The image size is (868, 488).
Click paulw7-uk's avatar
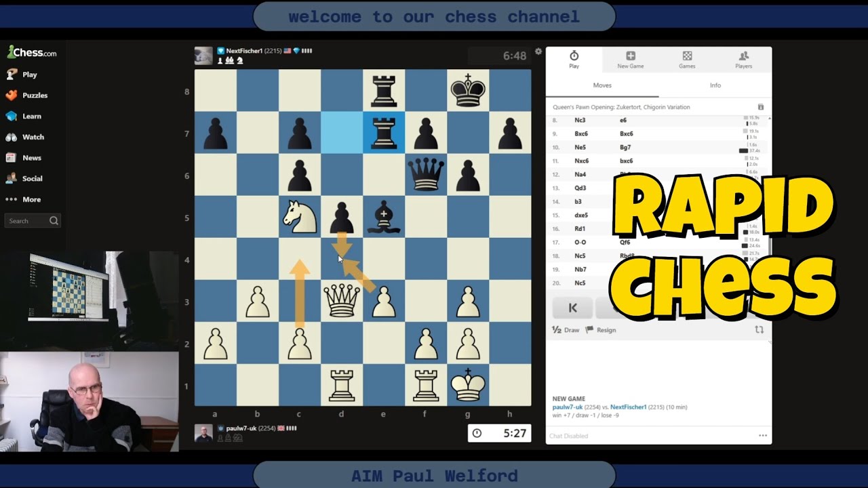point(203,433)
